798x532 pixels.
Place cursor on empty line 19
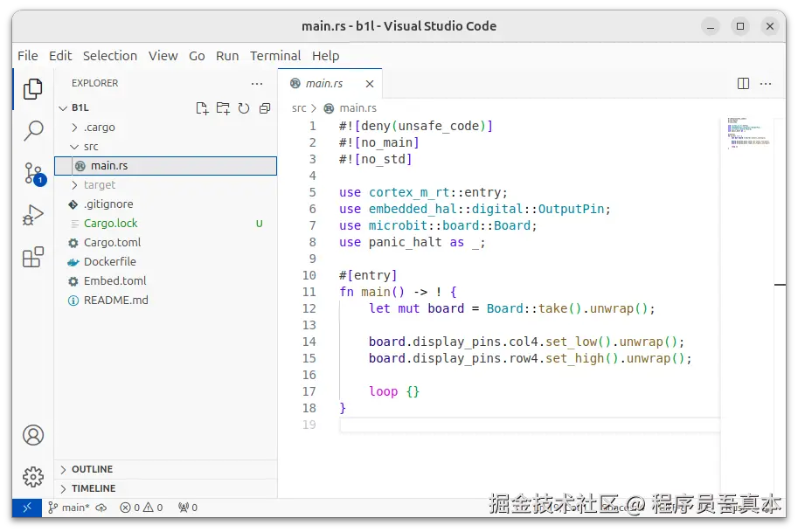point(530,425)
